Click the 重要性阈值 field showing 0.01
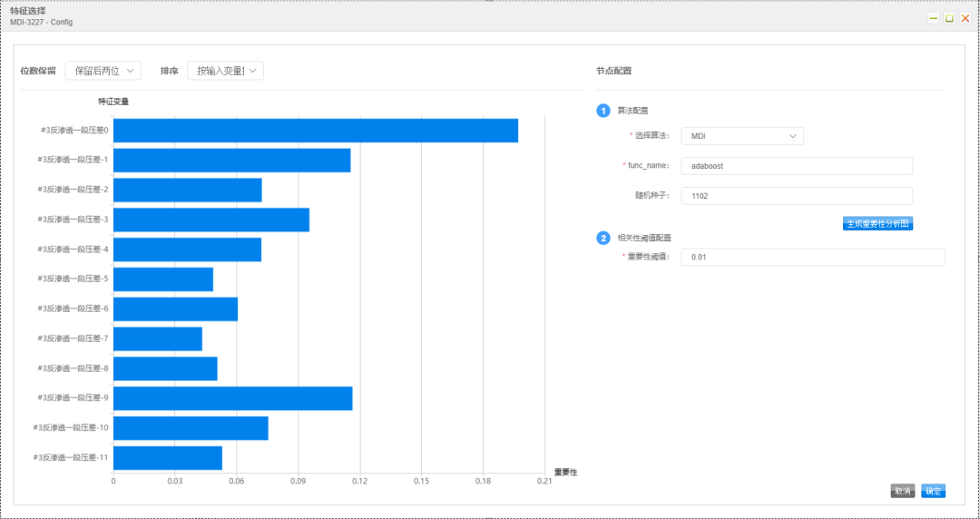The image size is (980, 519). 813,257
